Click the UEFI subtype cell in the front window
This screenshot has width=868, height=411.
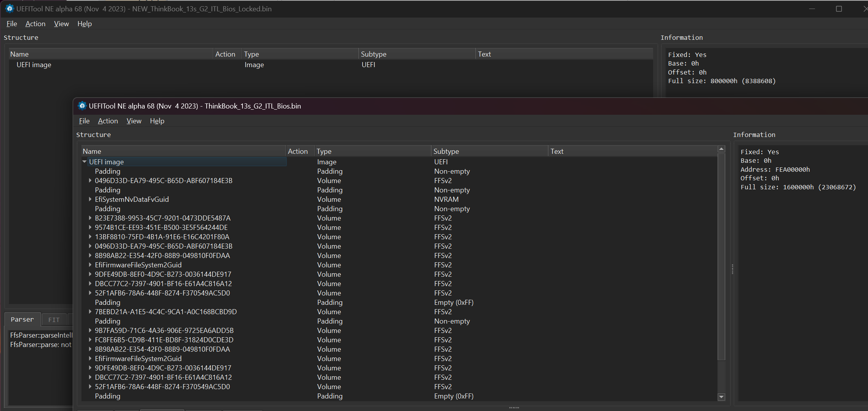point(441,162)
